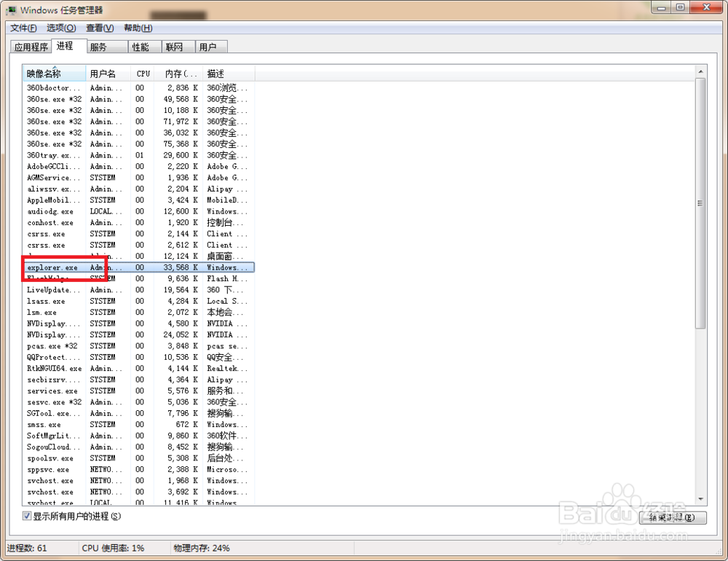Viewport: 728px width, 561px height.
Task: Sort by 描述 column header
Action: pos(229,74)
